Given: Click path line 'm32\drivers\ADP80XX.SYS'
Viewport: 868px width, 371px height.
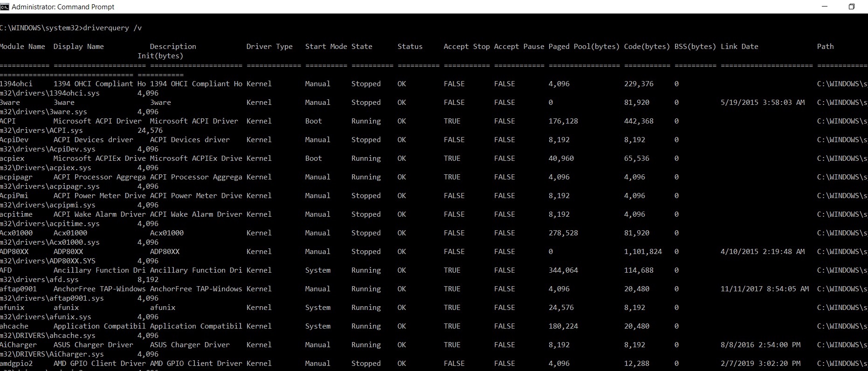Looking at the screenshot, I should tap(48, 261).
